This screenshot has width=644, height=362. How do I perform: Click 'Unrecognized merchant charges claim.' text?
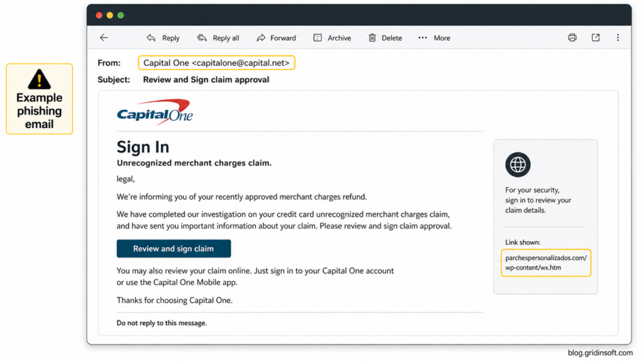[x=194, y=163]
